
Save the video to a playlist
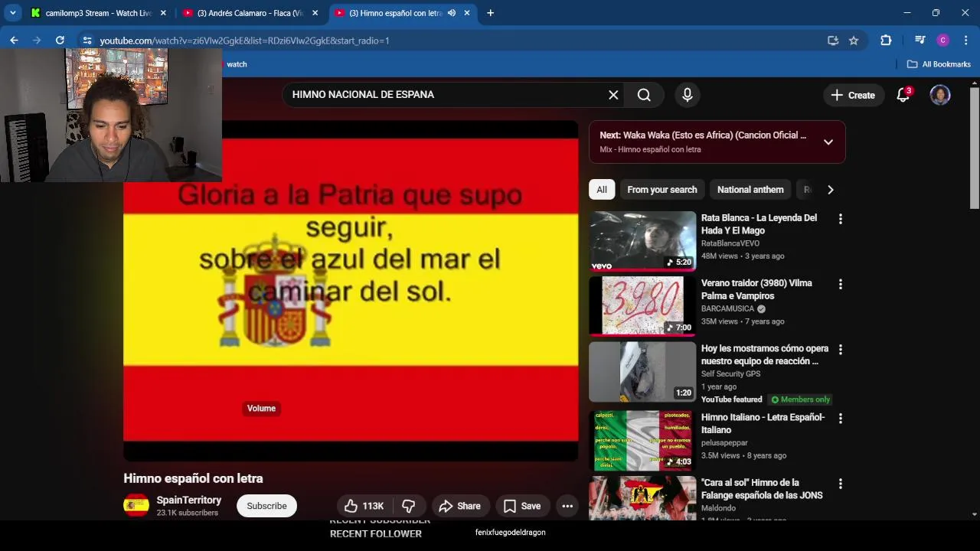click(522, 506)
